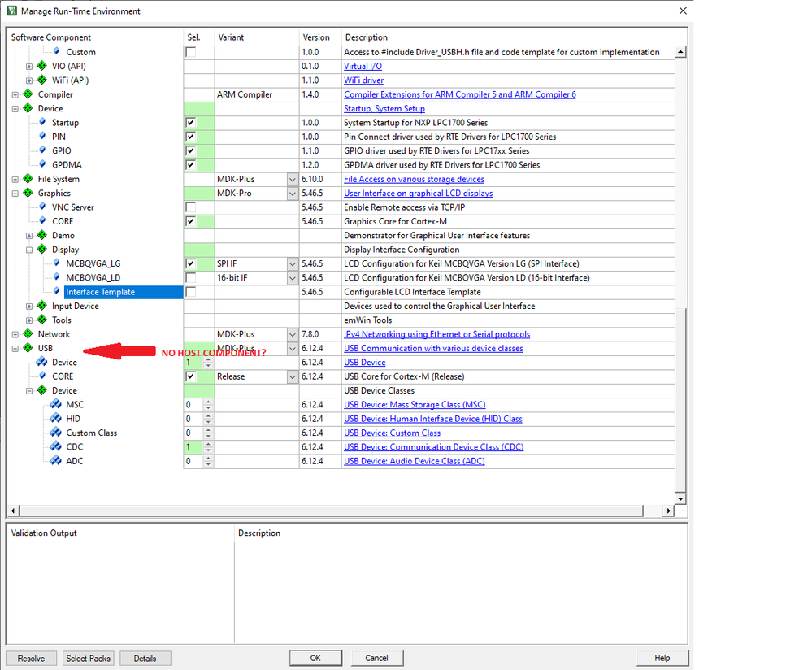Screen dimensions: 812x670
Task: Click the multi-instance icon next to MSC
Action: [x=56, y=404]
